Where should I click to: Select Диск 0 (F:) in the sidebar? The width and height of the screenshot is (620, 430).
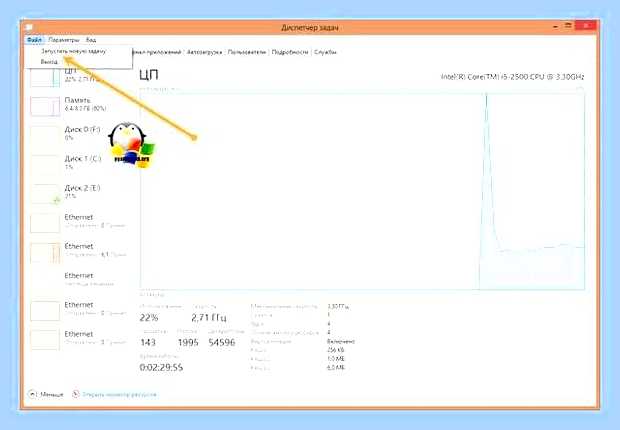pyautogui.click(x=78, y=134)
